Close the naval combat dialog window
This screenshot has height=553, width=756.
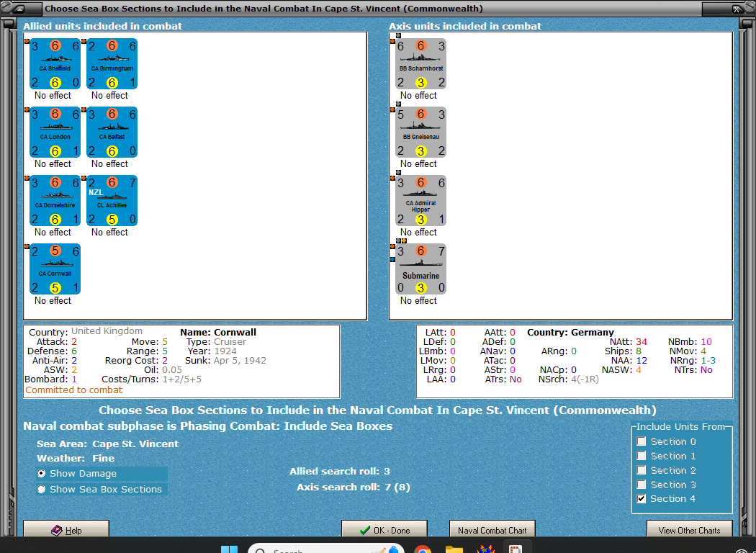coord(737,9)
